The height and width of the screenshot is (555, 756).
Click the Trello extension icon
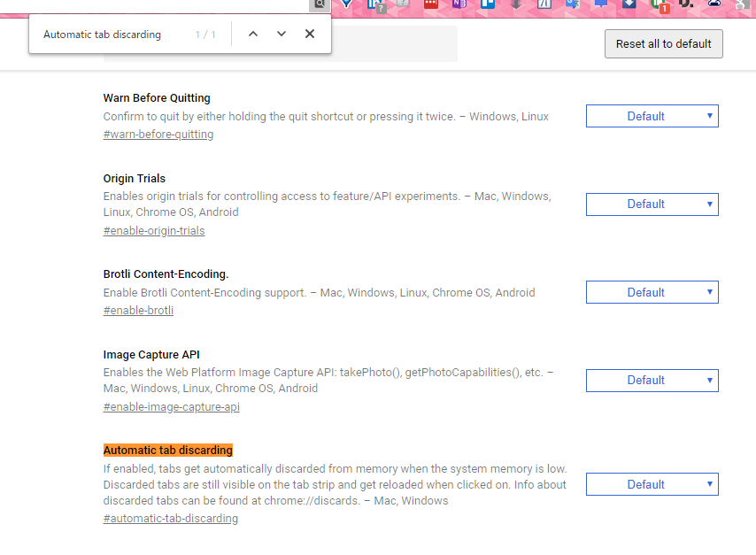488,4
